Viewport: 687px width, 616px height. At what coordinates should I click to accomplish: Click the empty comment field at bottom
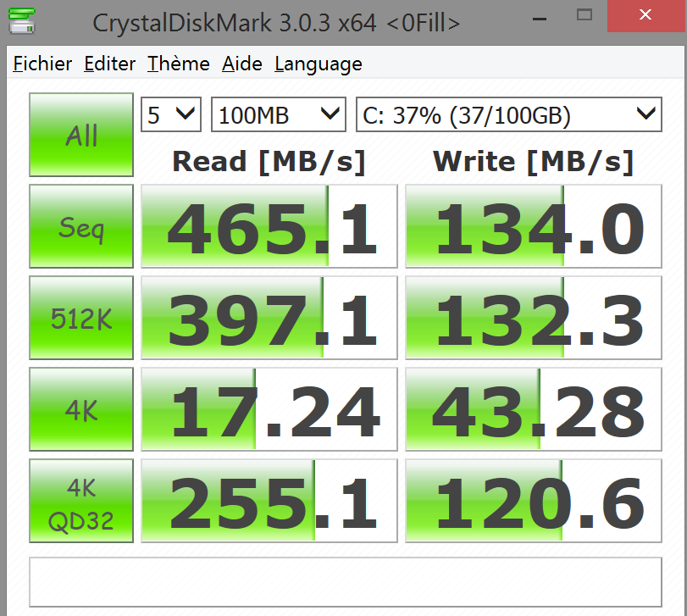point(346,582)
